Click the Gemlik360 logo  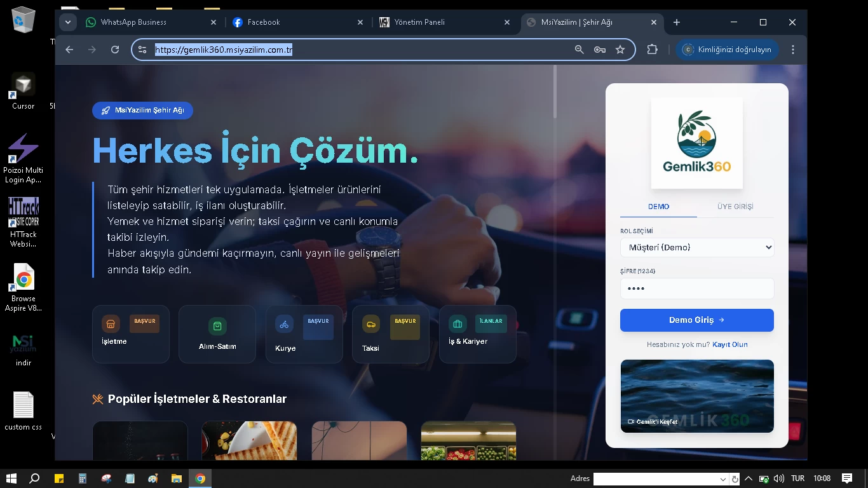coord(696,142)
